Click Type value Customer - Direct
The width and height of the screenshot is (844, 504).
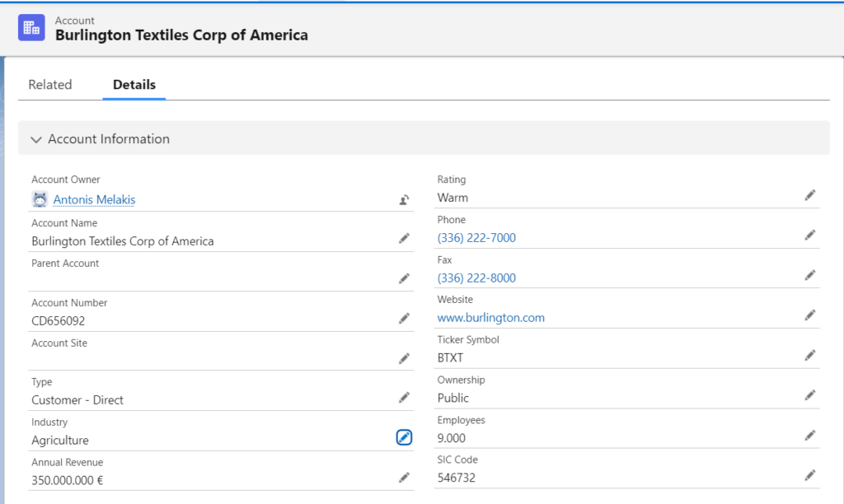pos(77,400)
